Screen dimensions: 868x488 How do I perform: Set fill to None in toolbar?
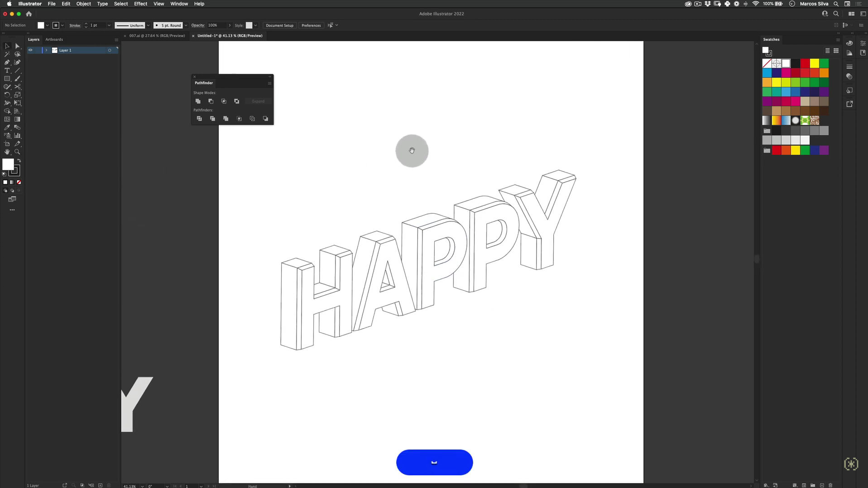19,182
